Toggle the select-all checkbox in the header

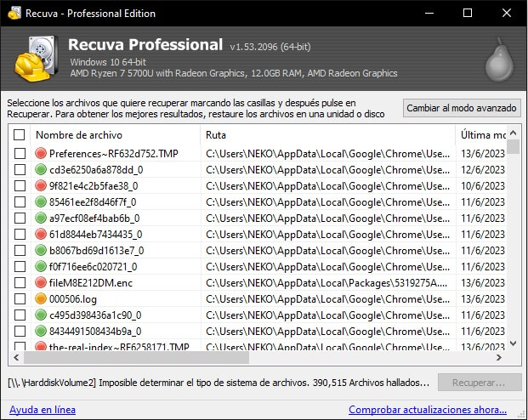tap(20, 134)
